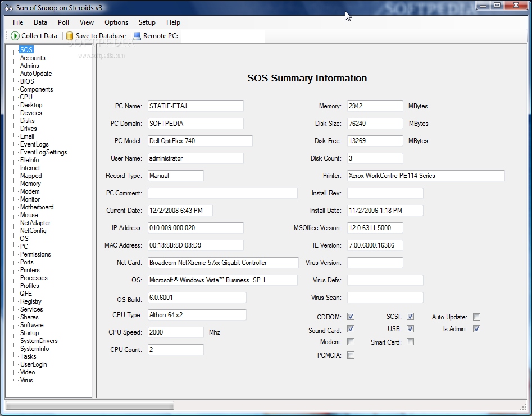Select Software in the tree
Screen dimensions: 532x416
pyautogui.click(x=31, y=325)
